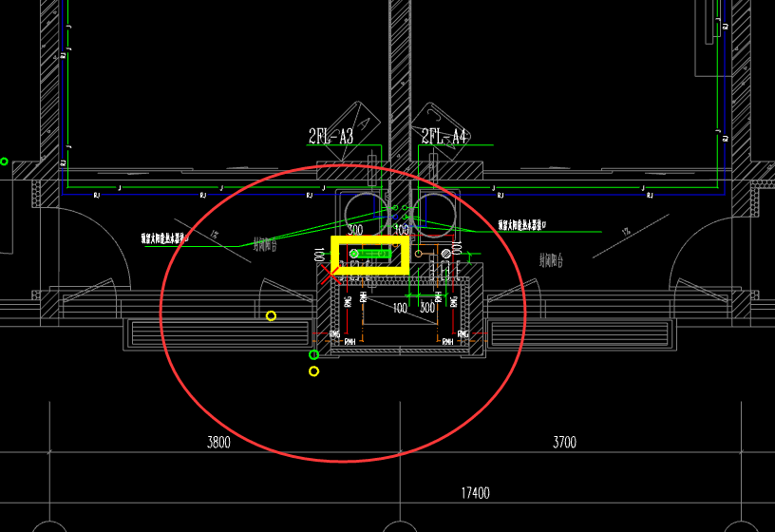Click the right AC louver grille block
Image resolution: width=775 pixels, height=532 pixels.
pos(580,334)
